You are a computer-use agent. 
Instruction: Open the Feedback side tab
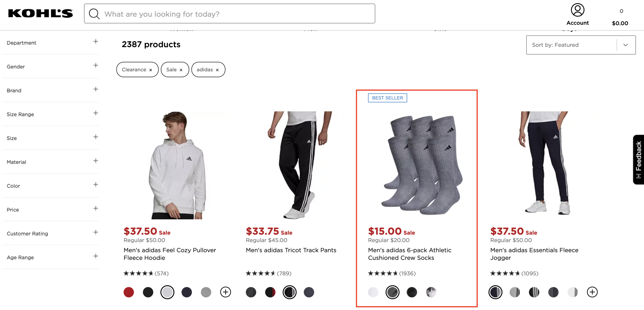coord(638,159)
